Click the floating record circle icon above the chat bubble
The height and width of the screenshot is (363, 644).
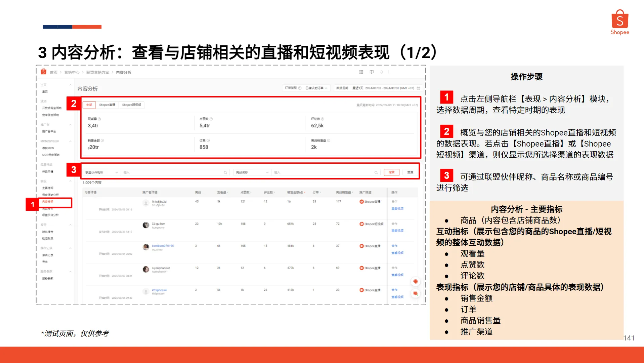coord(415,281)
